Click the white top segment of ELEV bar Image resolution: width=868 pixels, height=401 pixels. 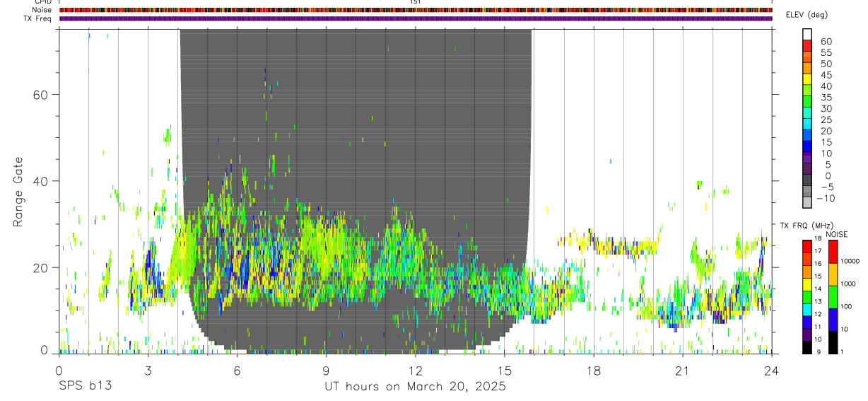click(x=807, y=33)
